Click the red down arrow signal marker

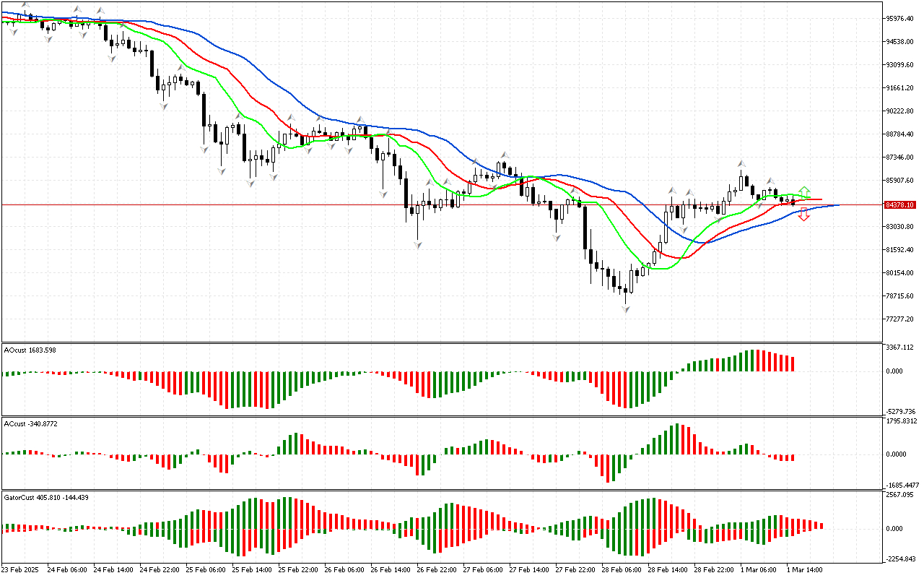(804, 215)
